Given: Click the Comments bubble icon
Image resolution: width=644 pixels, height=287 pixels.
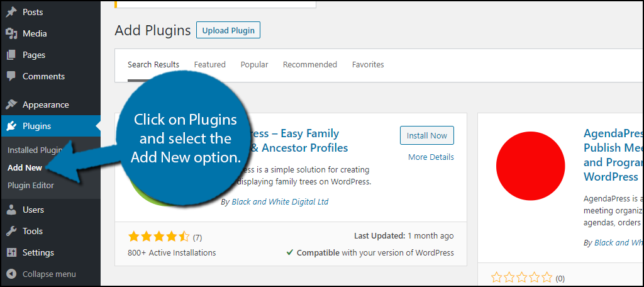Looking at the screenshot, I should click(x=11, y=76).
